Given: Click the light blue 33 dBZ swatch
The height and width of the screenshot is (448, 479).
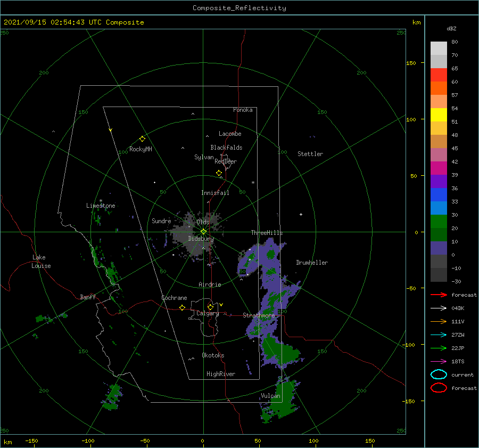Looking at the screenshot, I should point(439,208).
